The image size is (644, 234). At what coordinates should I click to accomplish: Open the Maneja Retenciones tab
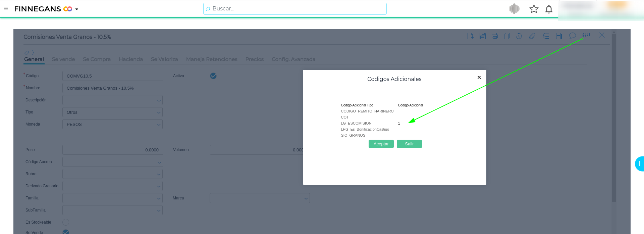(x=212, y=59)
